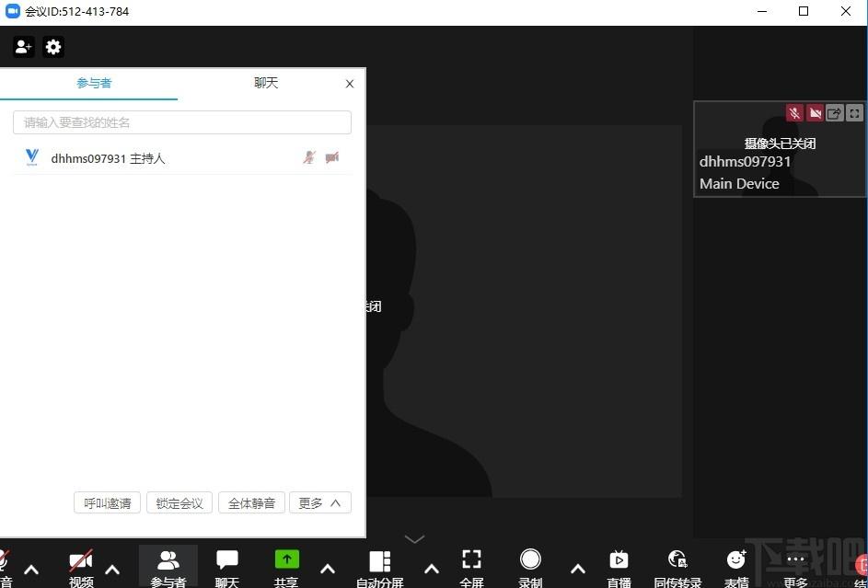Open the 聊天 chat toolbar icon
Screen dimensions: 868x588
[x=227, y=568]
